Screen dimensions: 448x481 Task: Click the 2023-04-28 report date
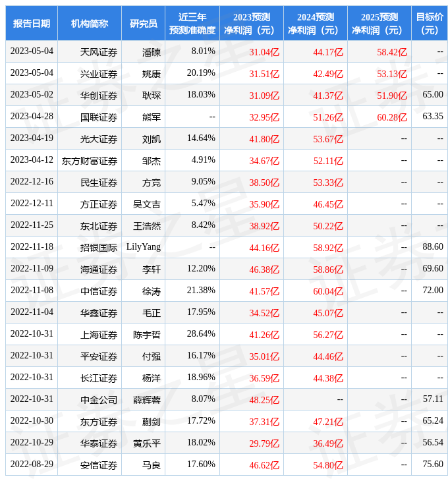[32, 116]
